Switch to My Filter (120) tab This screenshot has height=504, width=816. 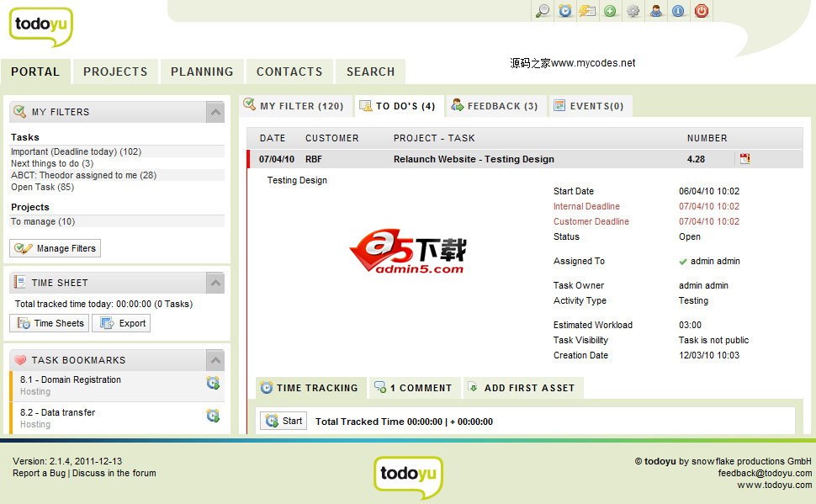point(294,106)
